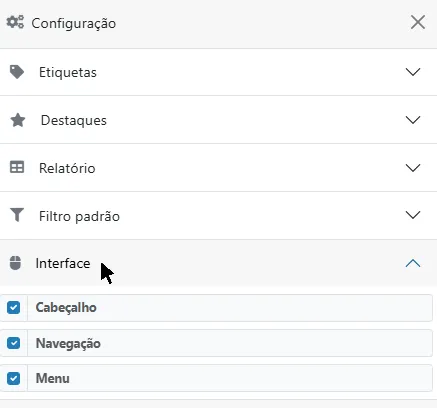Expand the Etiquetas section chevron
Screen dimensions: 437x408
coord(413,72)
